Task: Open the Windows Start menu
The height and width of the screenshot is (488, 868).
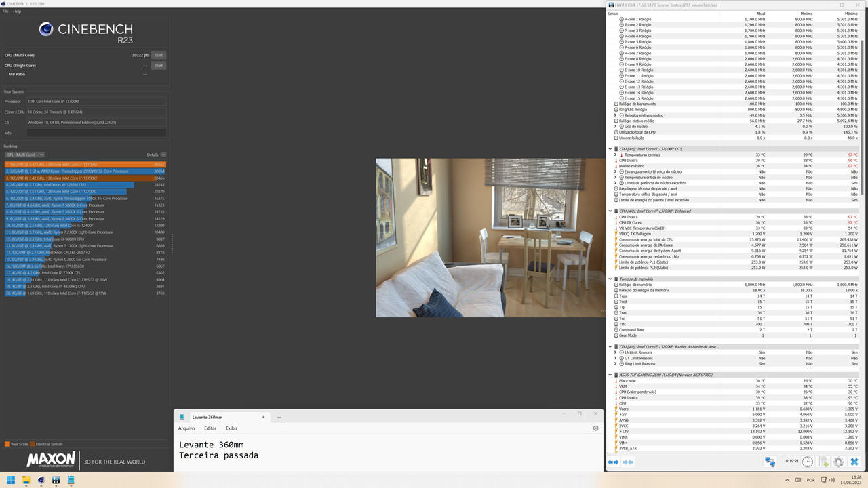Action: pyautogui.click(x=11, y=480)
